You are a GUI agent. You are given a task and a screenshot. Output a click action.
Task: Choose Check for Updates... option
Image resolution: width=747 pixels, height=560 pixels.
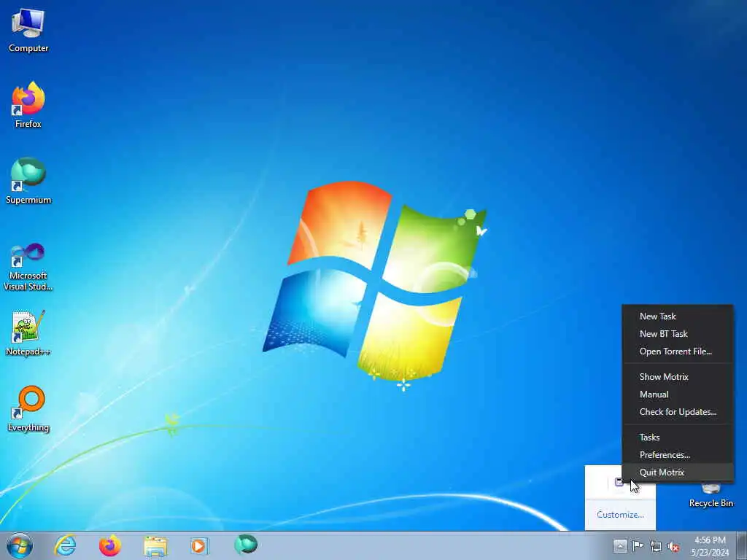pyautogui.click(x=677, y=412)
